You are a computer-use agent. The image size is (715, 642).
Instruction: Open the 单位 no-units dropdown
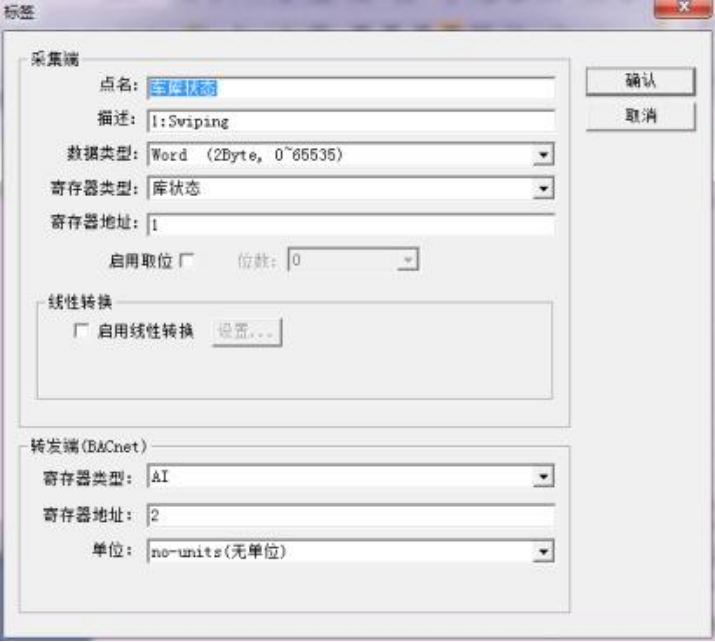pyautogui.click(x=543, y=552)
